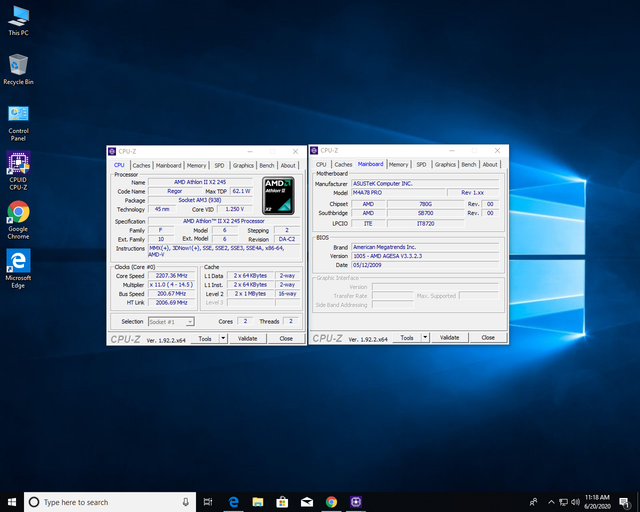Click the Socket AM3 (938) package value
Image resolution: width=640 pixels, height=512 pixels.
[x=200, y=200]
